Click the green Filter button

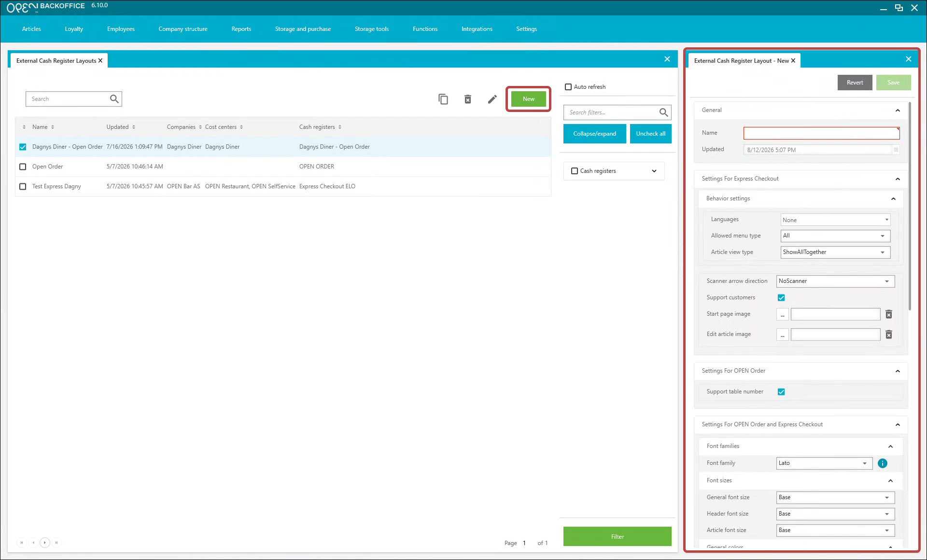tap(618, 537)
